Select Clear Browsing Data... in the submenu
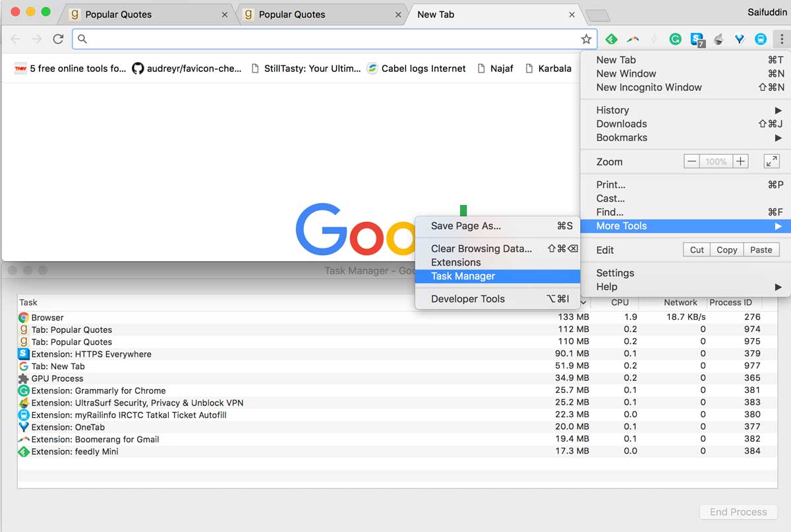The image size is (791, 532). (498, 249)
